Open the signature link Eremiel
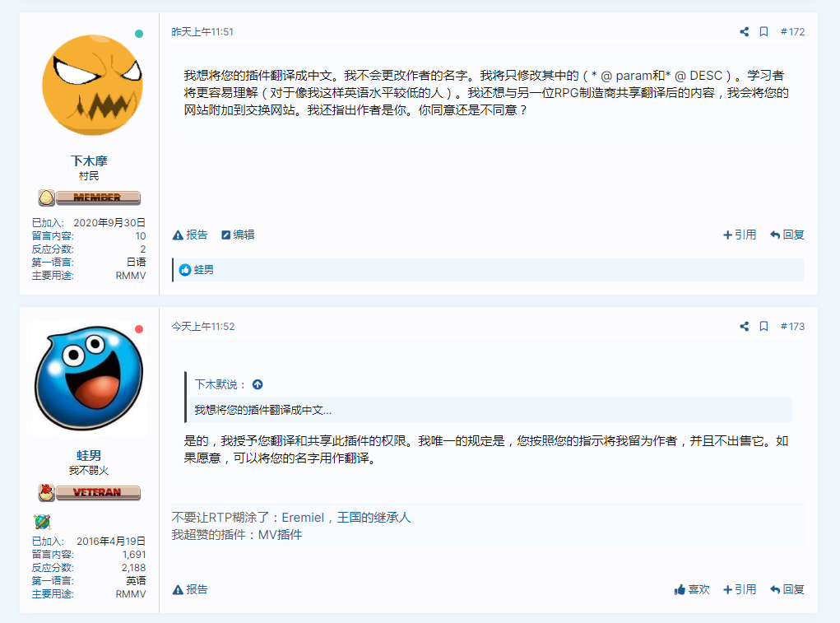This screenshot has width=840, height=623. coord(304,518)
